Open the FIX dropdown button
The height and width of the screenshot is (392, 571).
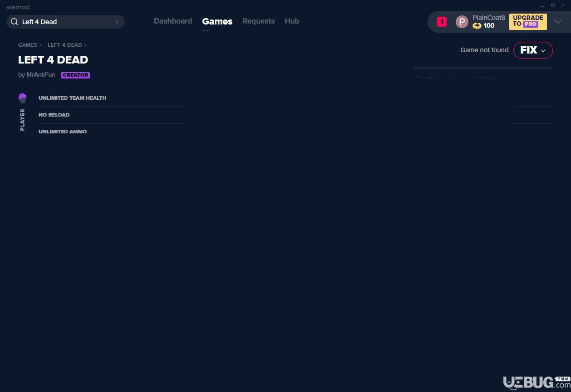(x=533, y=50)
